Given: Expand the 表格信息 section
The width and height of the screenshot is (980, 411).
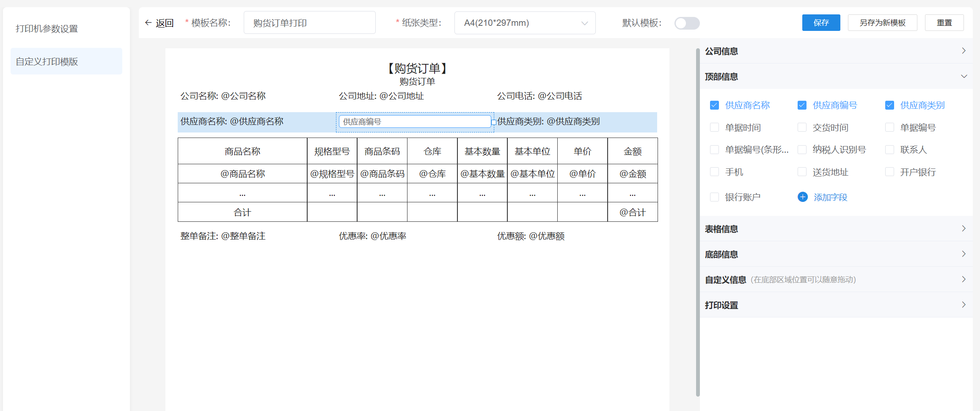Looking at the screenshot, I should point(836,229).
